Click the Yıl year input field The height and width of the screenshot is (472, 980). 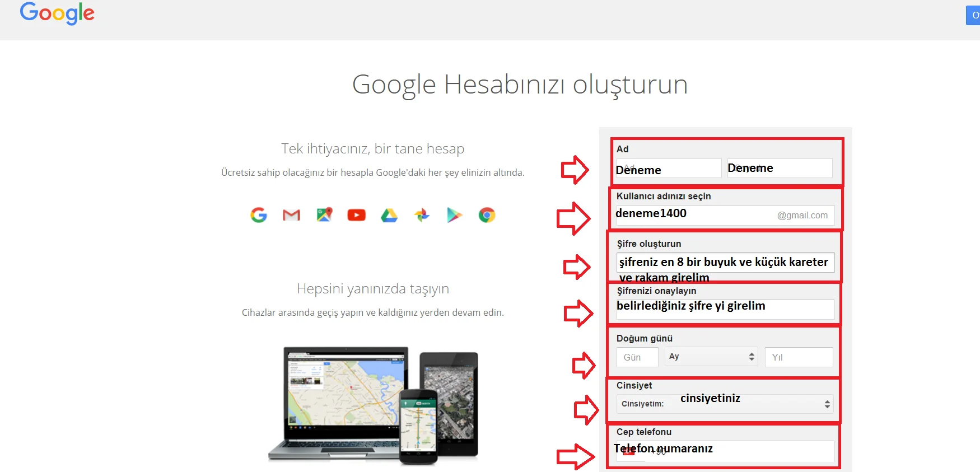799,357
